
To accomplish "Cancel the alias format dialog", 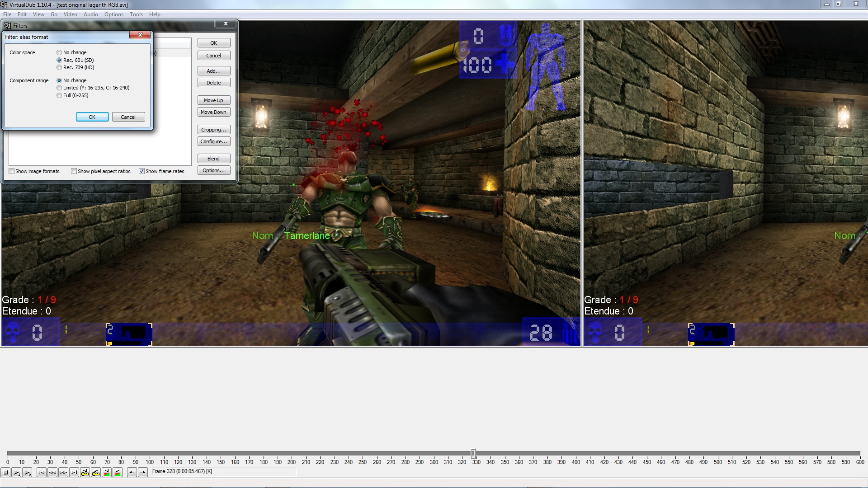I will pyautogui.click(x=128, y=117).
